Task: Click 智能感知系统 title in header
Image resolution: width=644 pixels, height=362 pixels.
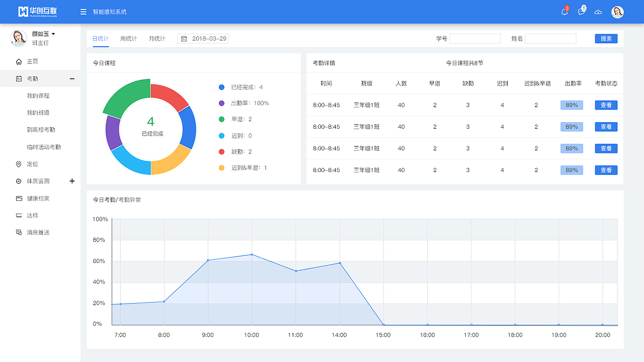Action: pyautogui.click(x=110, y=12)
